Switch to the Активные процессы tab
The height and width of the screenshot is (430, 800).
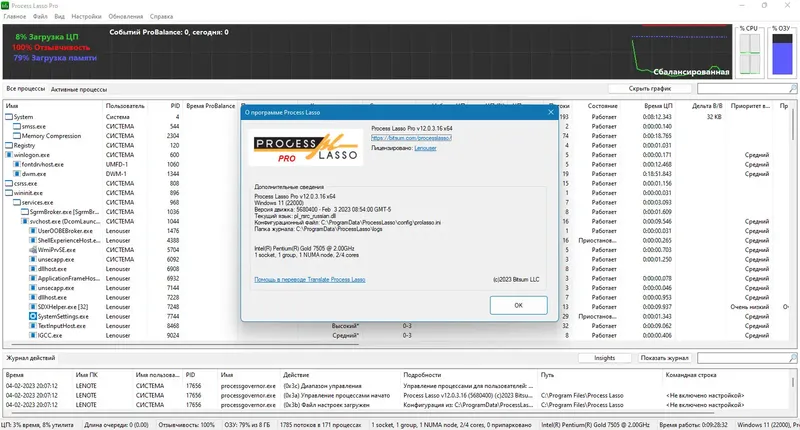pos(79,89)
